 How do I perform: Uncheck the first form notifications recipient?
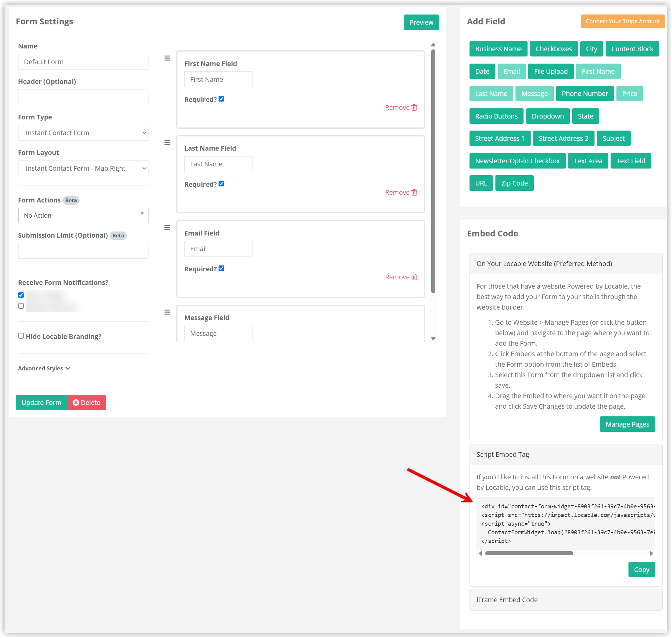21,295
